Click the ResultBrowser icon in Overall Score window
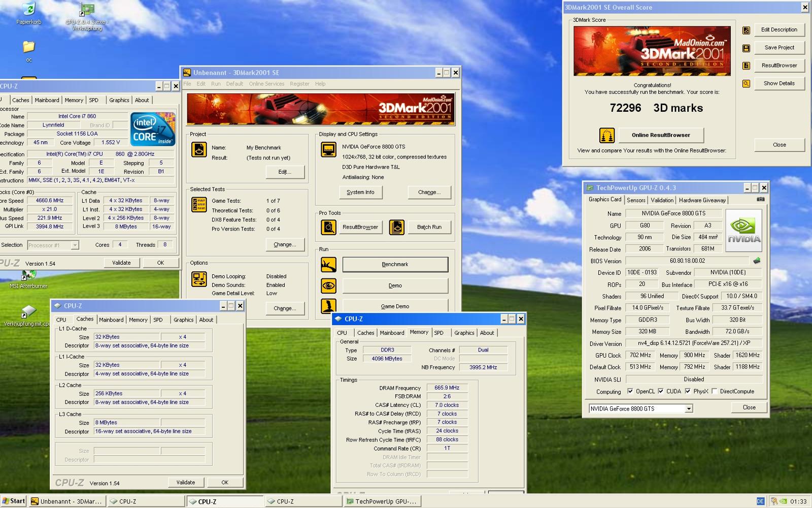Image resolution: width=812 pixels, height=508 pixels. pyautogui.click(x=746, y=66)
